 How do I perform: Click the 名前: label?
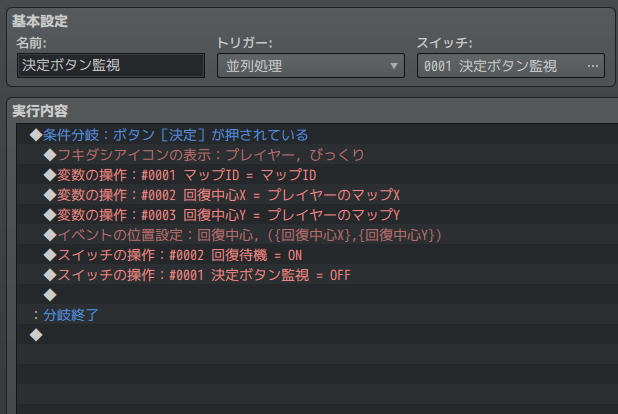pyautogui.click(x=31, y=43)
